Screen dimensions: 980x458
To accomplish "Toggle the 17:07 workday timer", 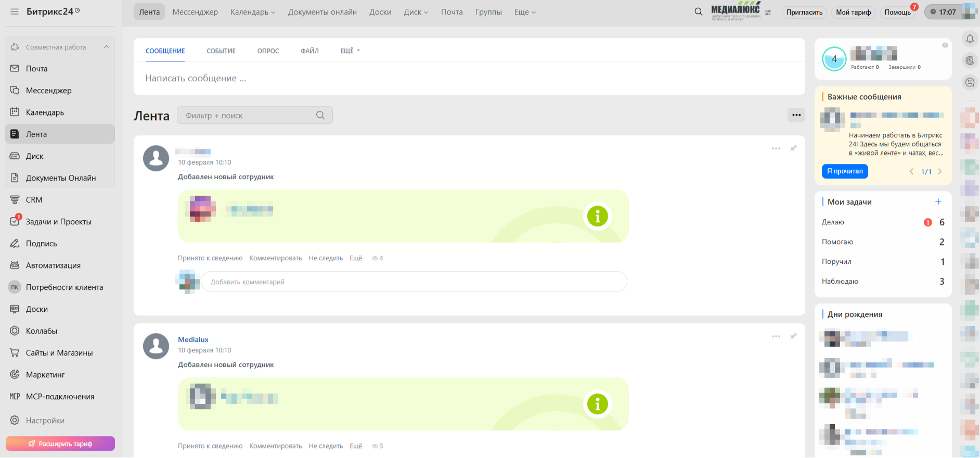I will point(943,12).
